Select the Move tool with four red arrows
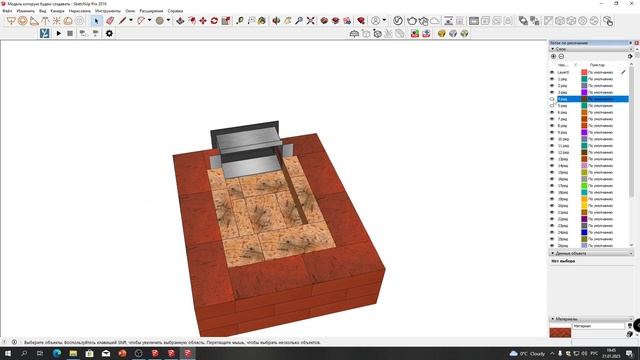The height and width of the screenshot is (360, 640). [203, 21]
